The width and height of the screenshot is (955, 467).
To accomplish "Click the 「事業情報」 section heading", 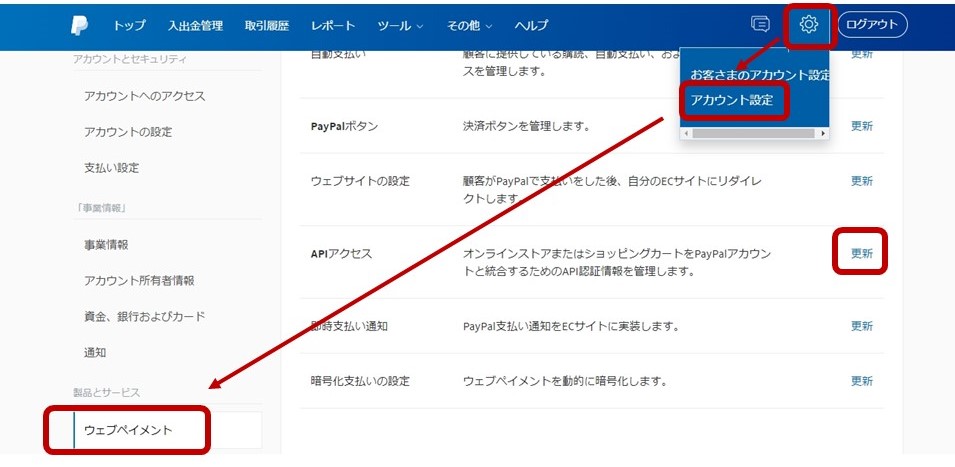I will [x=100, y=208].
